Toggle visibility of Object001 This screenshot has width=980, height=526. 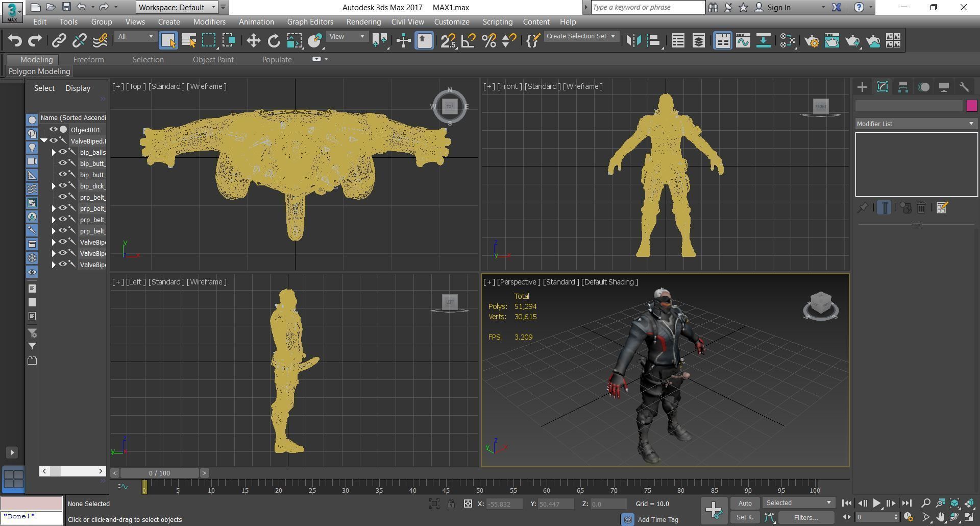tap(53, 130)
